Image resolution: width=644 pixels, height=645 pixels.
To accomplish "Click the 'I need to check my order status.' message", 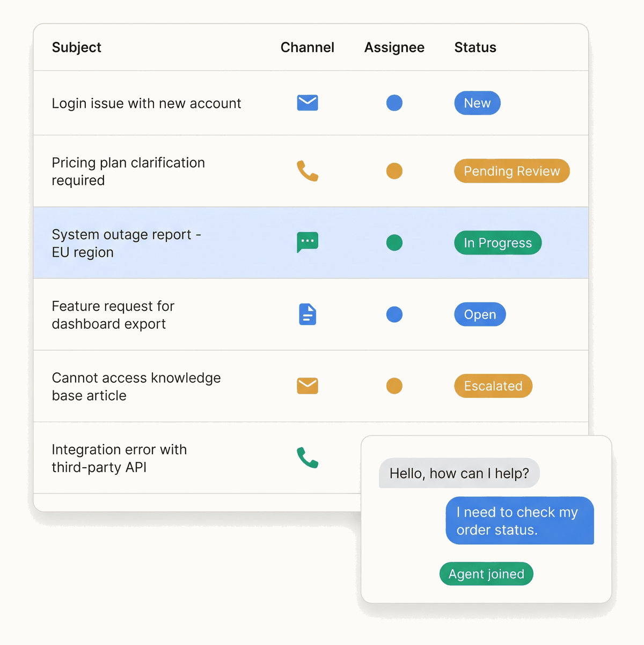I will 520,520.
